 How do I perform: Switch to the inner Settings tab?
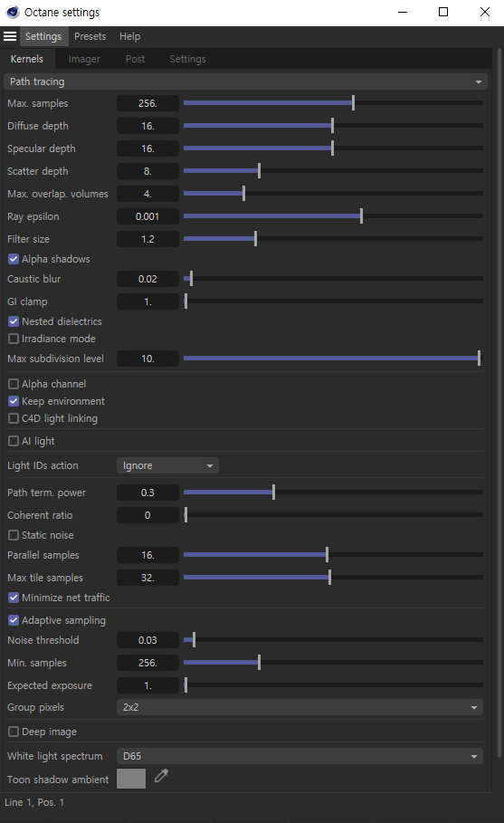pyautogui.click(x=187, y=59)
